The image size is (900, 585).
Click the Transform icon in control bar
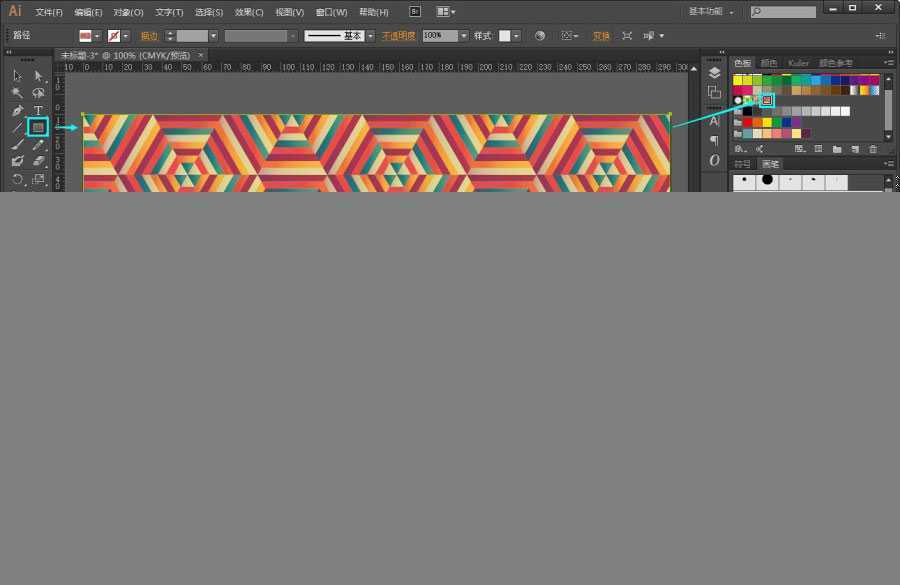(627, 36)
